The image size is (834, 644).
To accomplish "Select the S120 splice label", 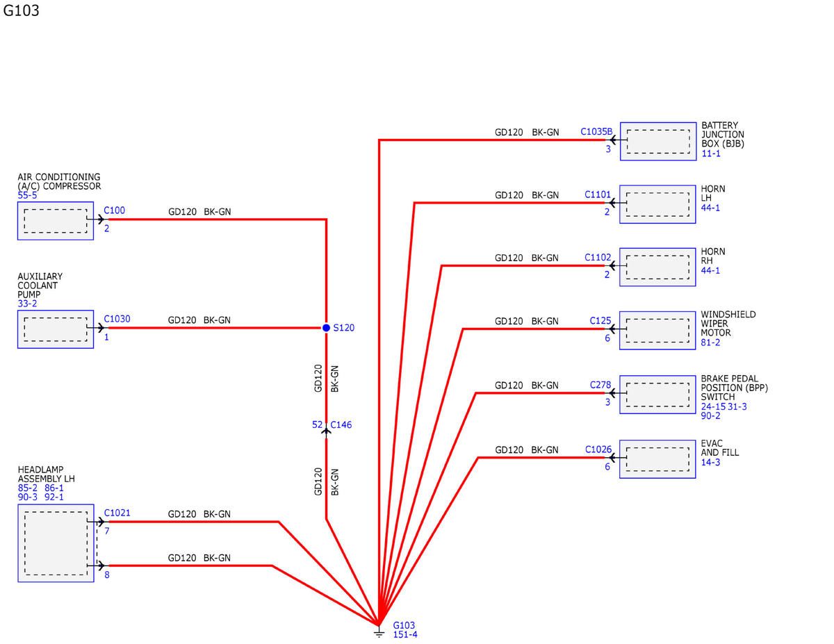I will tap(343, 328).
